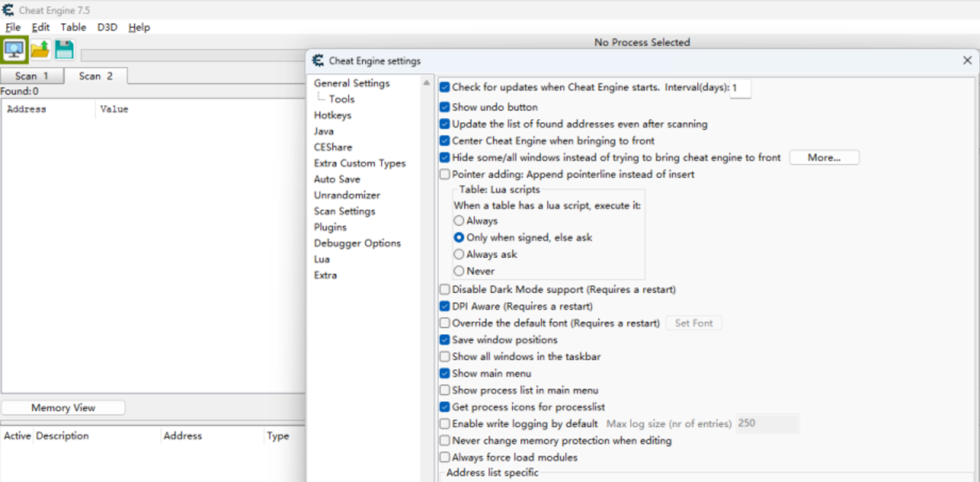Click the More... button
The width and height of the screenshot is (980, 482).
[x=824, y=158]
